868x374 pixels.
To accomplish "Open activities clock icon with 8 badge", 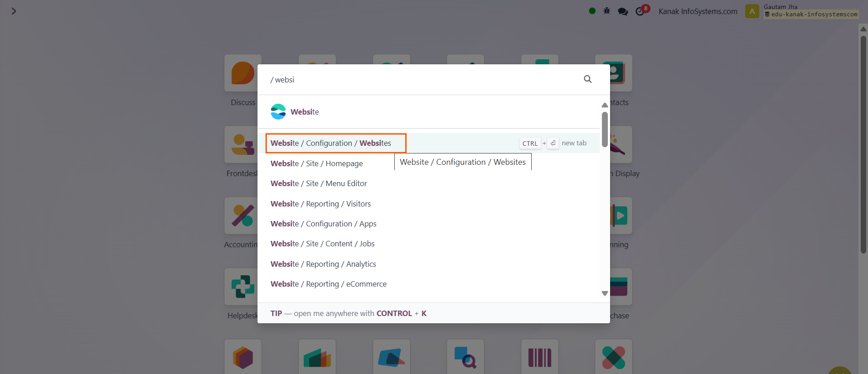I will click(642, 10).
